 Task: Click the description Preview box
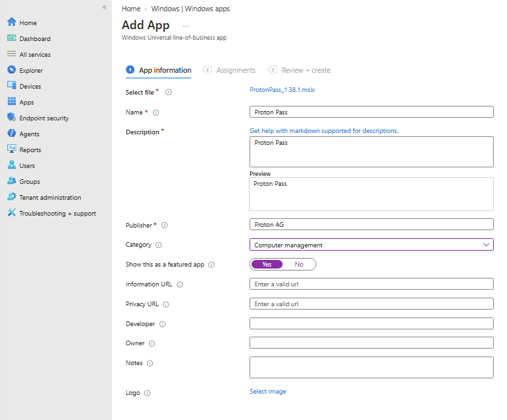click(x=371, y=194)
